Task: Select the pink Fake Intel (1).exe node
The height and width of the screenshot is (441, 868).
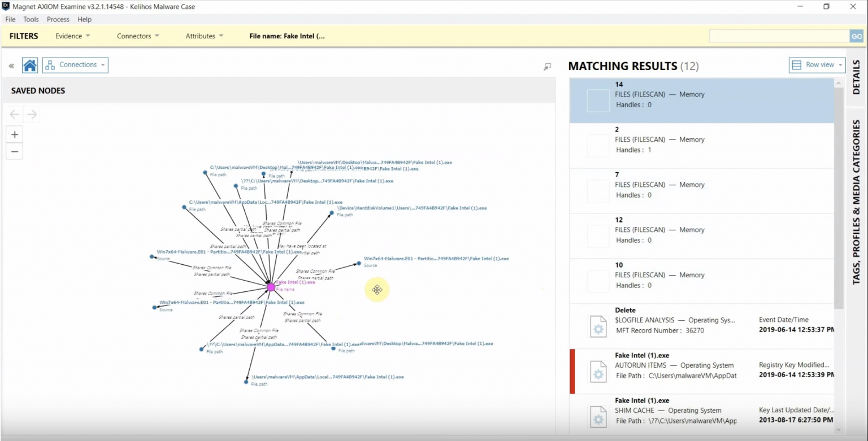Action: point(272,287)
